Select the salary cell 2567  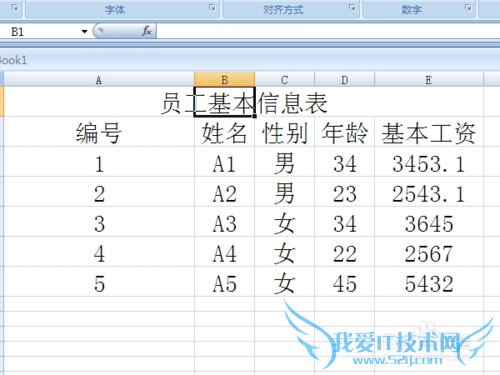429,252
